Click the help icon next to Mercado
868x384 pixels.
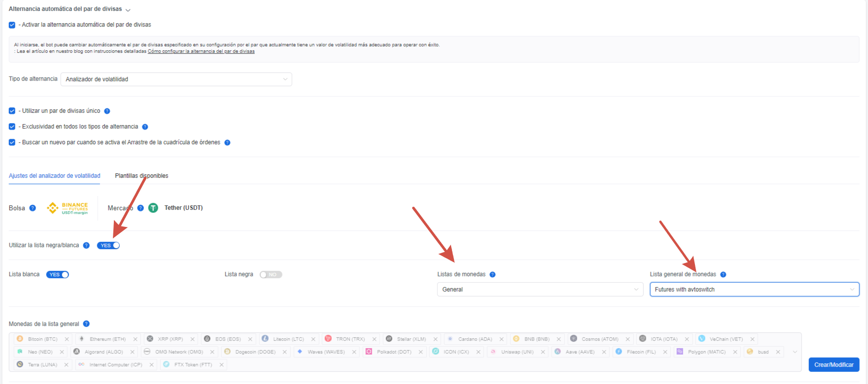click(x=140, y=208)
